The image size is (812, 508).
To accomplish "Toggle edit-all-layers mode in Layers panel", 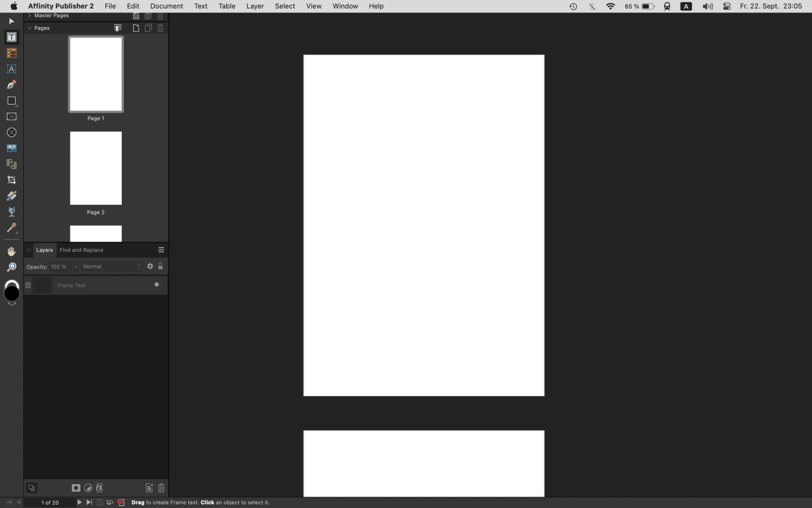I will click(31, 488).
